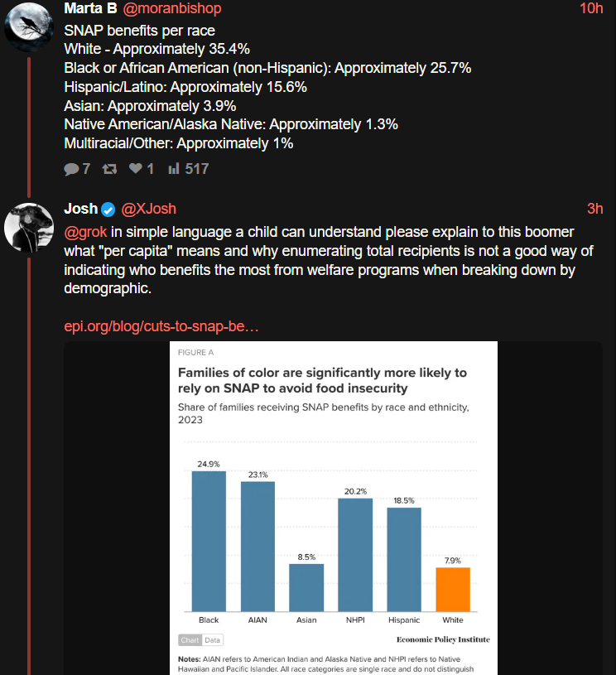
Task: Click the blue verified badge next to Josh
Action: tap(109, 210)
